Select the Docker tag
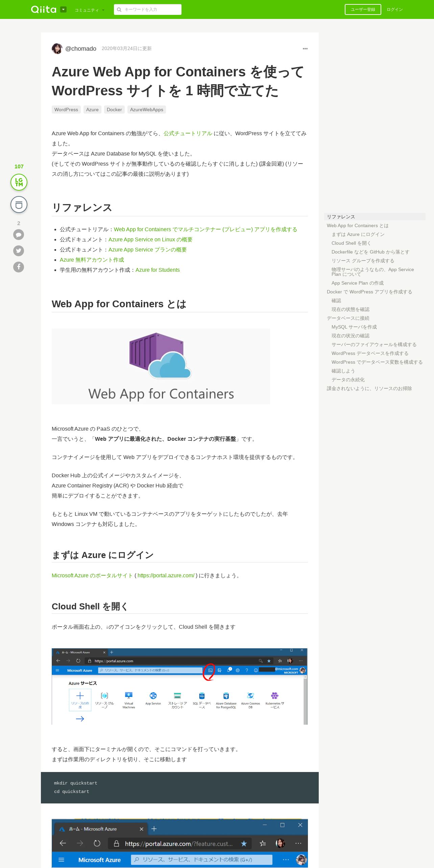434x868 pixels. pyautogui.click(x=114, y=110)
